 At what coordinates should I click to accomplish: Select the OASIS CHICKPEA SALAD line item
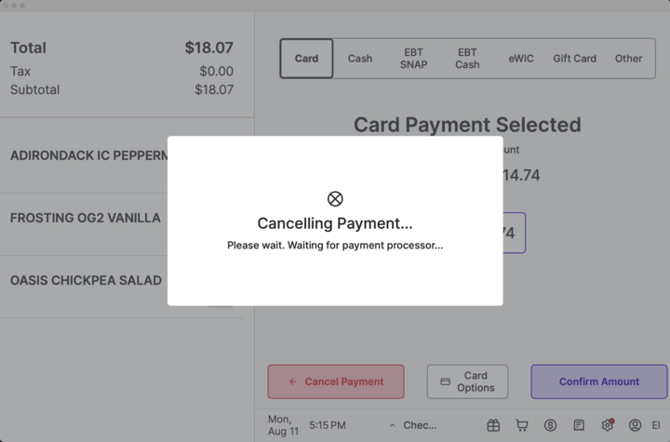(85, 281)
